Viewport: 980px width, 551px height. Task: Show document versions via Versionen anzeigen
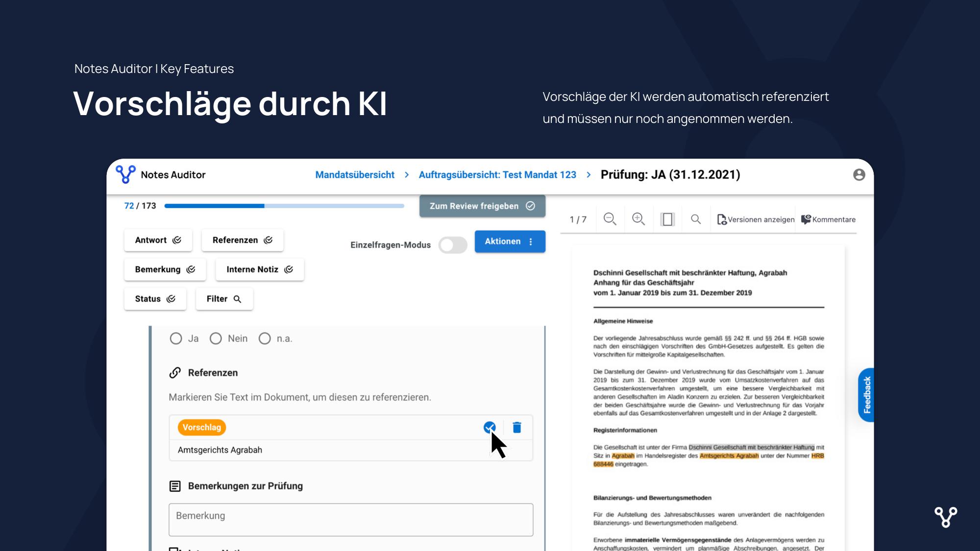coord(756,219)
